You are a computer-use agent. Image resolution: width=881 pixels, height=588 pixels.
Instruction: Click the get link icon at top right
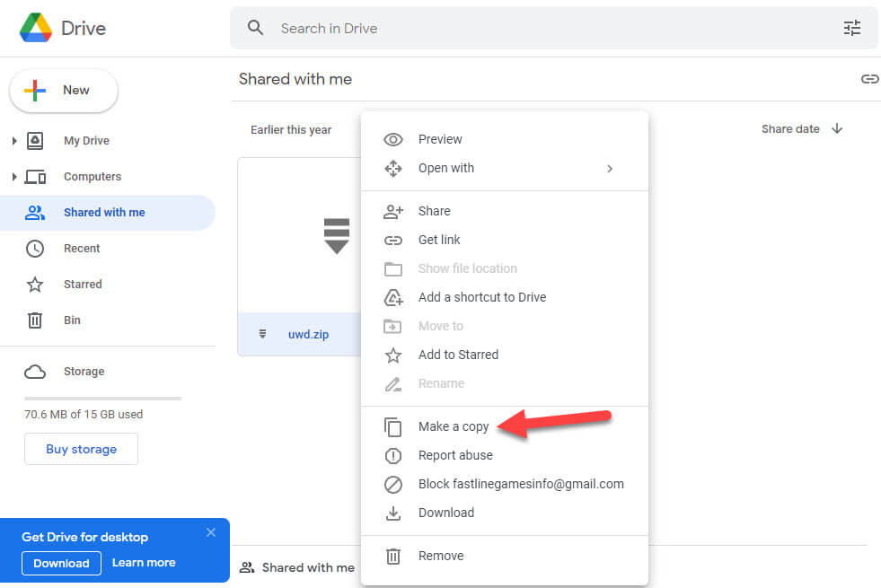pyautogui.click(x=868, y=79)
